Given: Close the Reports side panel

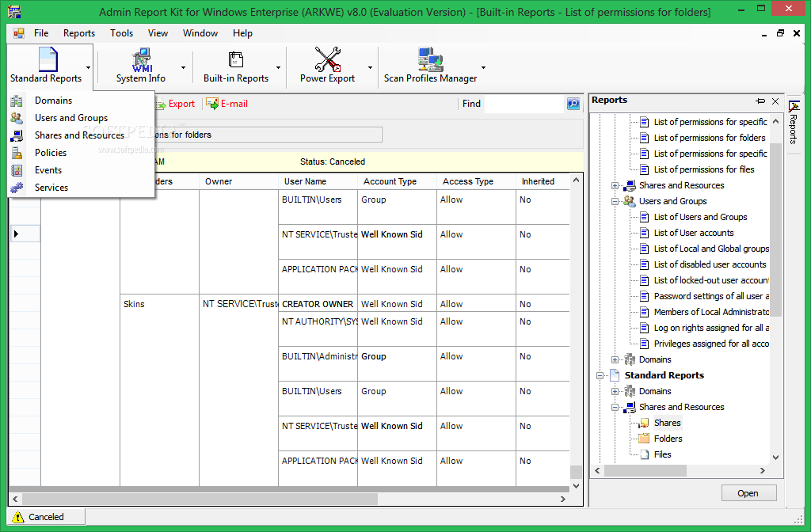Looking at the screenshot, I should click(x=775, y=101).
